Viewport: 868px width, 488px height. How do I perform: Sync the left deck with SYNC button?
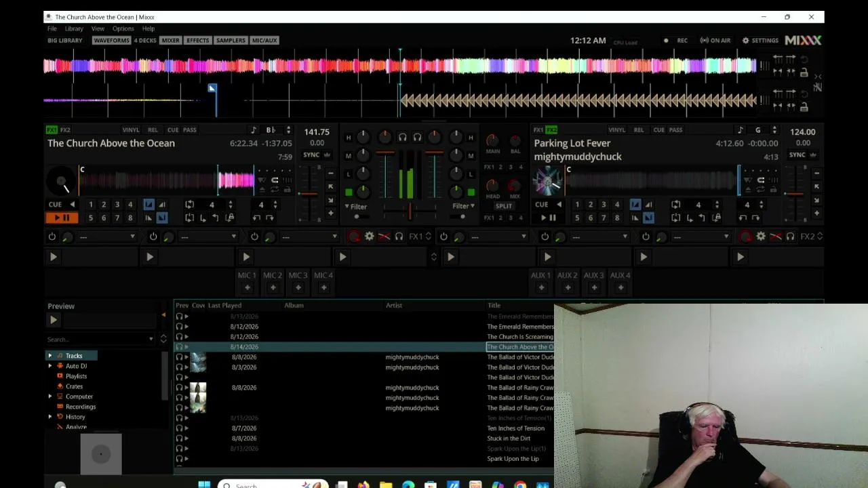(x=311, y=155)
